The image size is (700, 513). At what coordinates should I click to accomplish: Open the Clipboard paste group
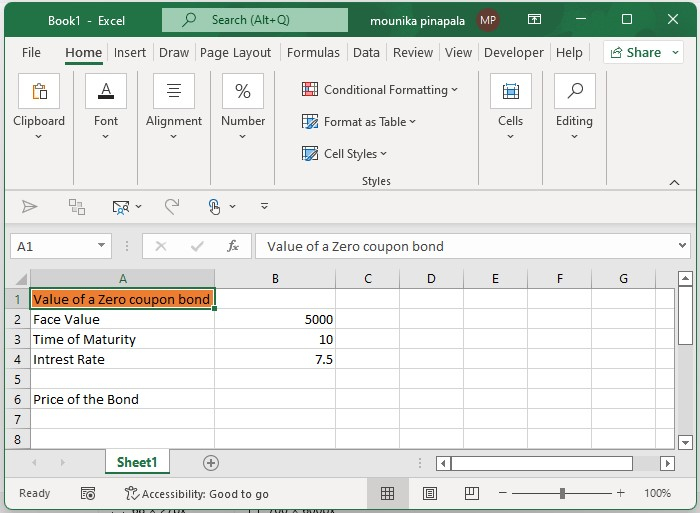pos(39,91)
